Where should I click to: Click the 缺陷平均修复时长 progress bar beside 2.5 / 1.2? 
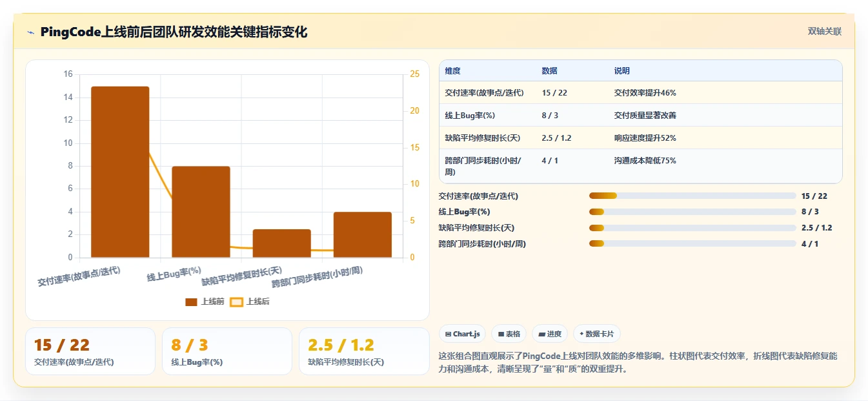point(692,228)
